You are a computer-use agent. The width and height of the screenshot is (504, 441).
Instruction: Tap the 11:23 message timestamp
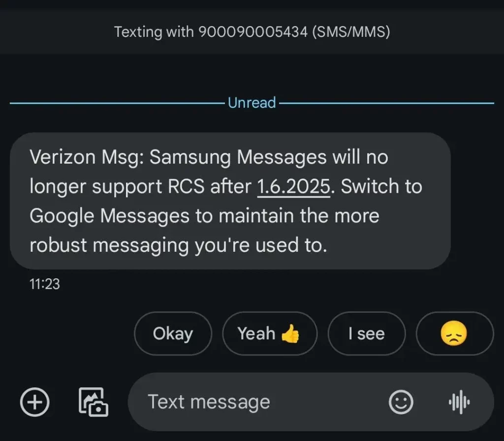coord(45,284)
